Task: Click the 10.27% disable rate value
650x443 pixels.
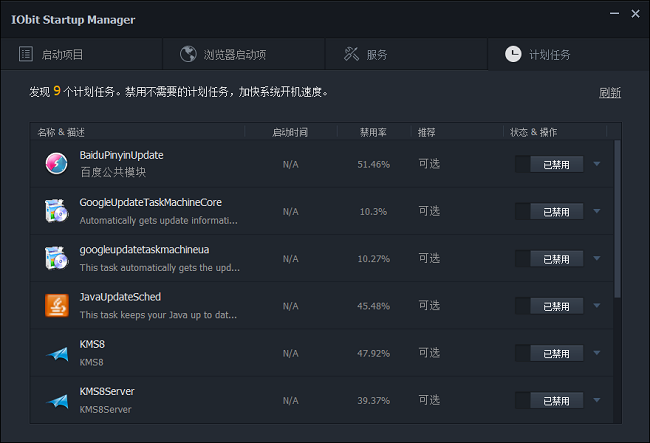Action: 374,259
